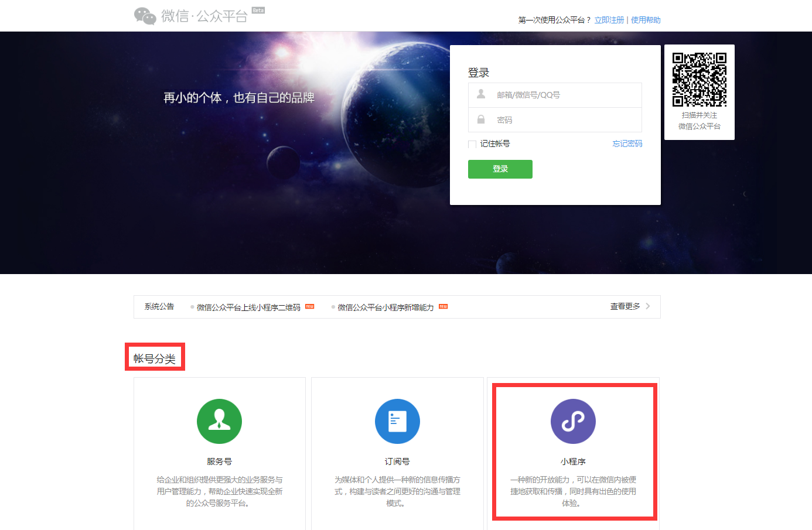Click the 系统公告 label
This screenshot has height=530, width=812.
pyautogui.click(x=159, y=306)
